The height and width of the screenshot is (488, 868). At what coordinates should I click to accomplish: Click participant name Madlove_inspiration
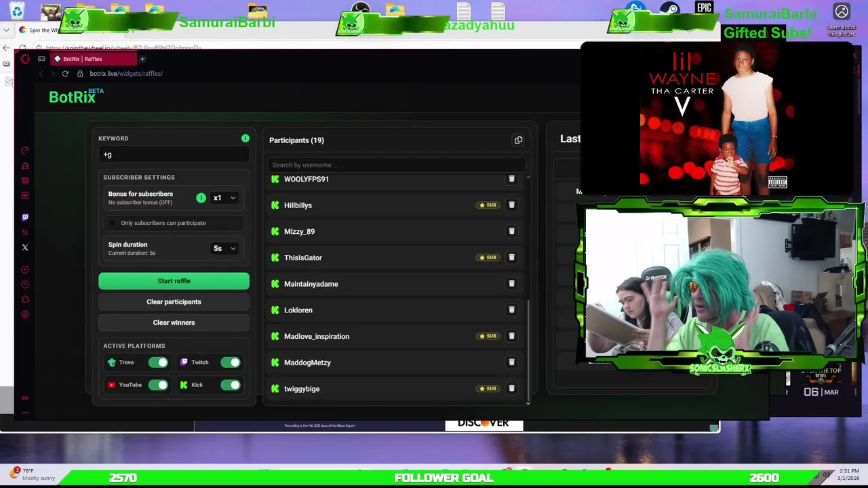(317, 336)
